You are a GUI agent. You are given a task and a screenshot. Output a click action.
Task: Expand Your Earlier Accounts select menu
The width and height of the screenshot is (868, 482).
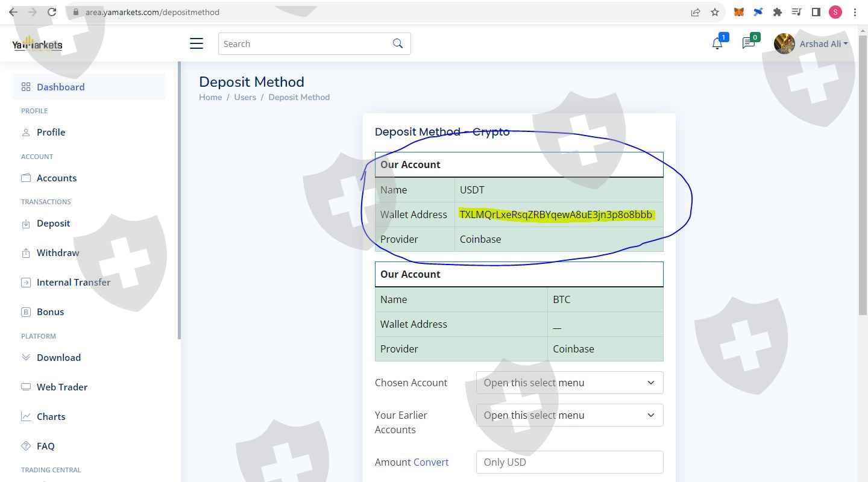570,415
